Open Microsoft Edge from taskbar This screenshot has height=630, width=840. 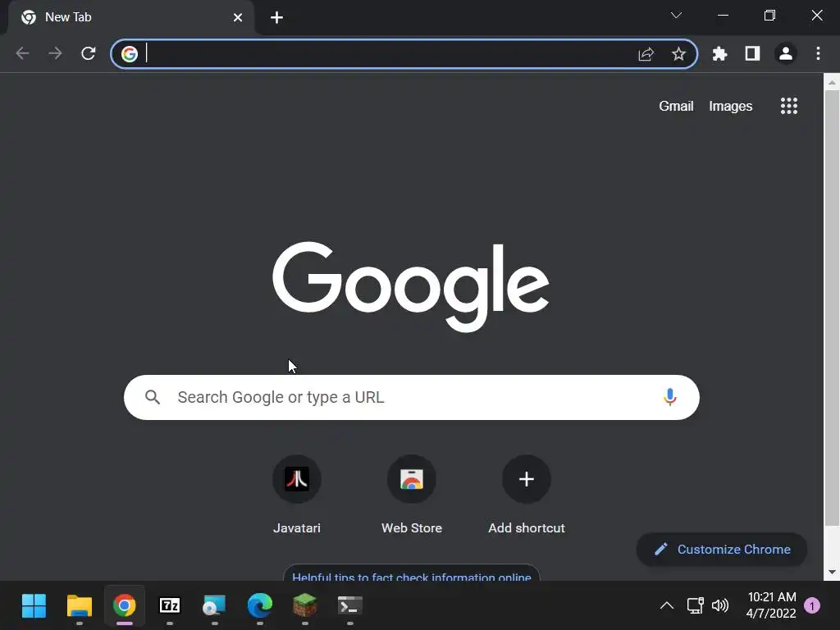tap(260, 606)
